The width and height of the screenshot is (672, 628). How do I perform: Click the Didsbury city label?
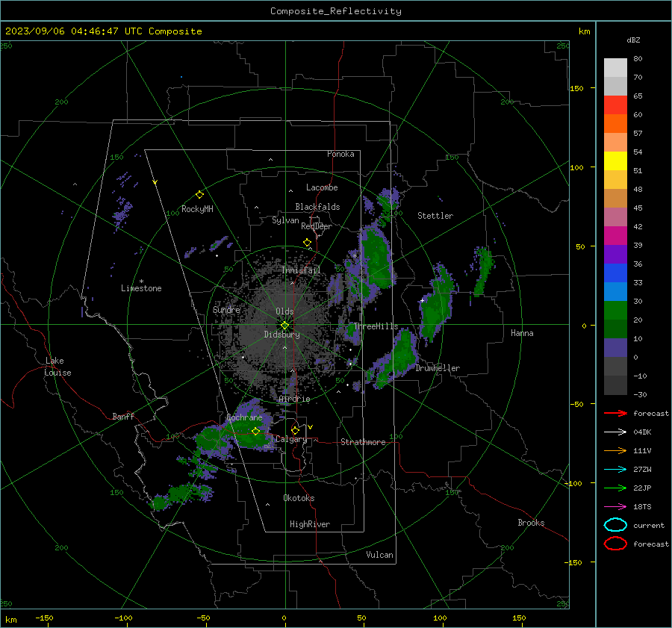coord(281,335)
